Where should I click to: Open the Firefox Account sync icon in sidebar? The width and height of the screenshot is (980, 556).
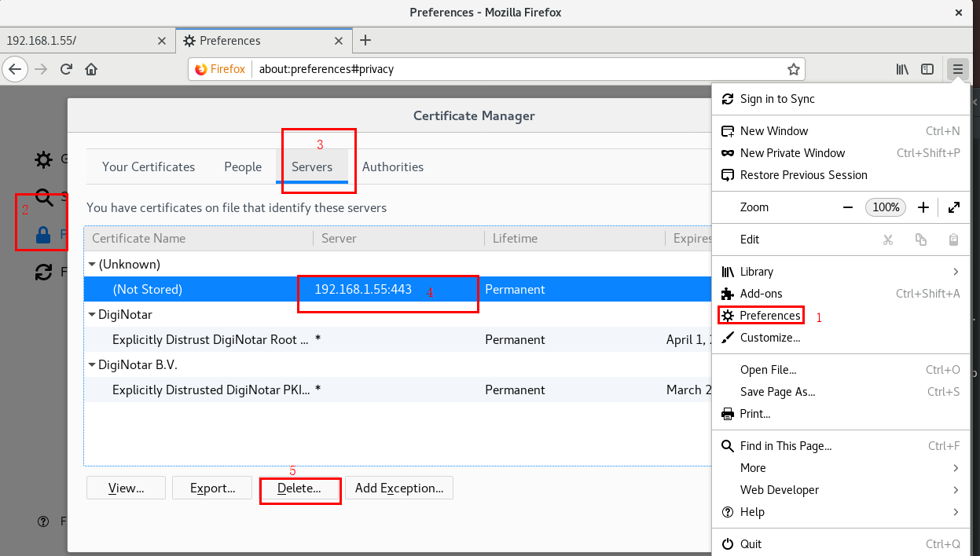point(43,273)
